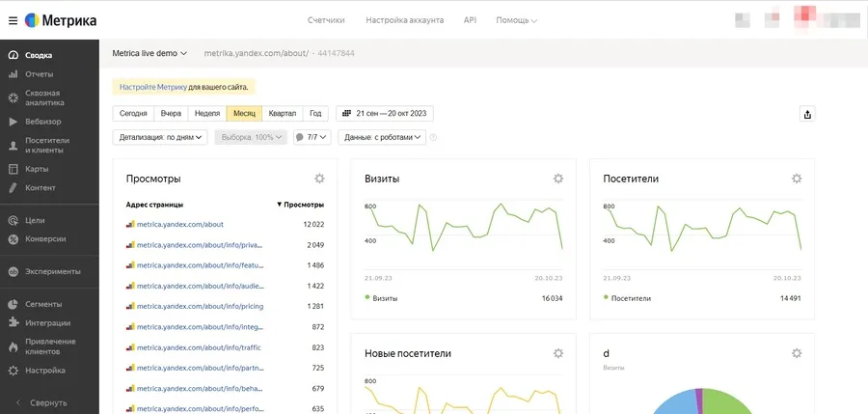Open the date range 21 сен — 20 окт 2023 picker
The image size is (868, 414).
pyautogui.click(x=384, y=114)
